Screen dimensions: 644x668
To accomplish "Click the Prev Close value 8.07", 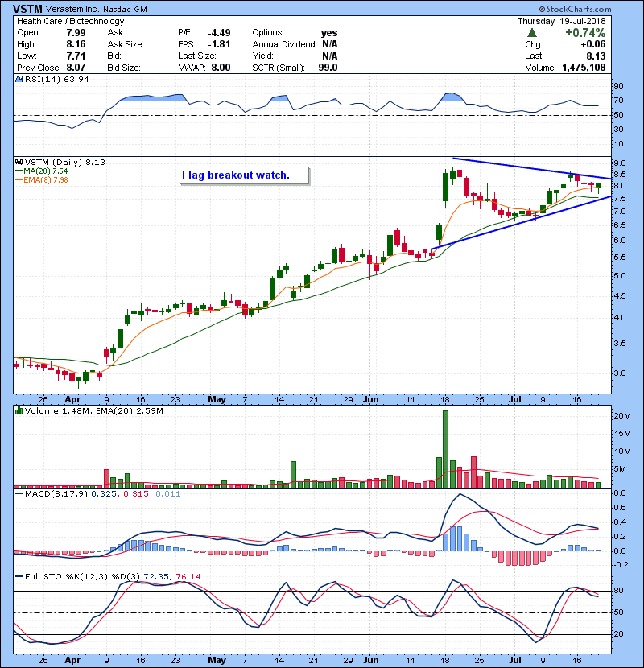I will (x=76, y=68).
